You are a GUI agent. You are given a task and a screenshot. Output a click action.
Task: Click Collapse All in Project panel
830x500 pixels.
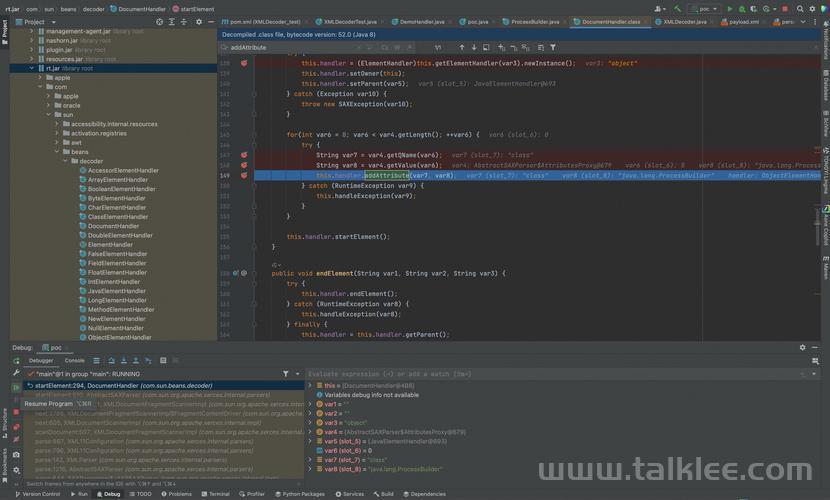pyautogui.click(x=184, y=22)
